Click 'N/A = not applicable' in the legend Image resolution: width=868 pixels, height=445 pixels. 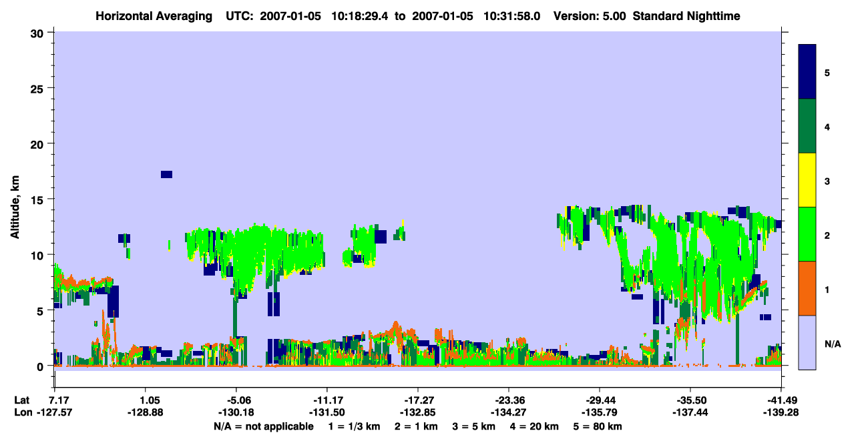click(x=263, y=426)
